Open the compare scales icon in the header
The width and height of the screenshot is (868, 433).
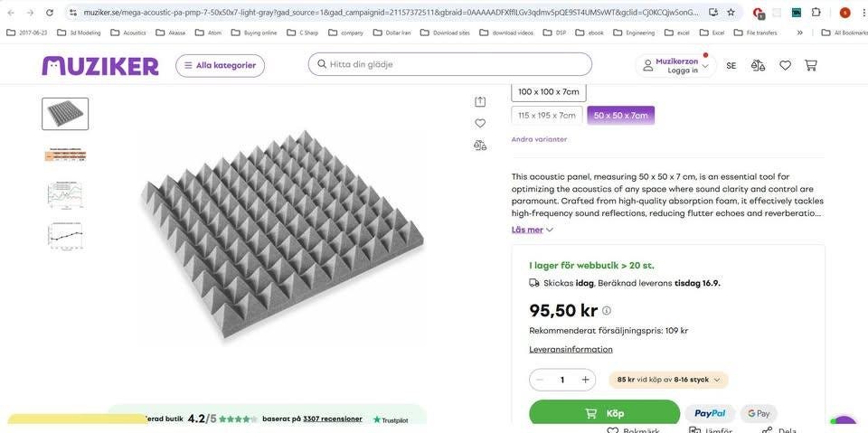pos(758,65)
